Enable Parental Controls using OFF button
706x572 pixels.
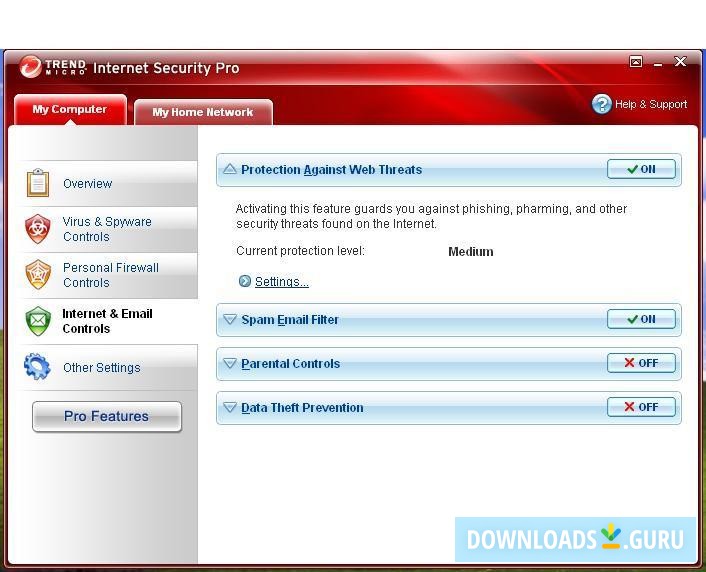tap(641, 363)
